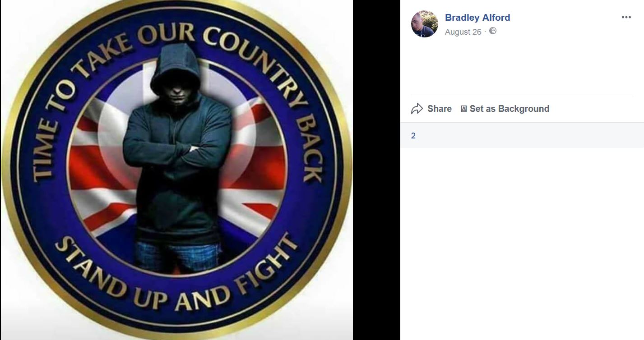This screenshot has height=340, width=644.
Task: Open Bradley Alford's profile picture avatar
Action: (x=425, y=24)
